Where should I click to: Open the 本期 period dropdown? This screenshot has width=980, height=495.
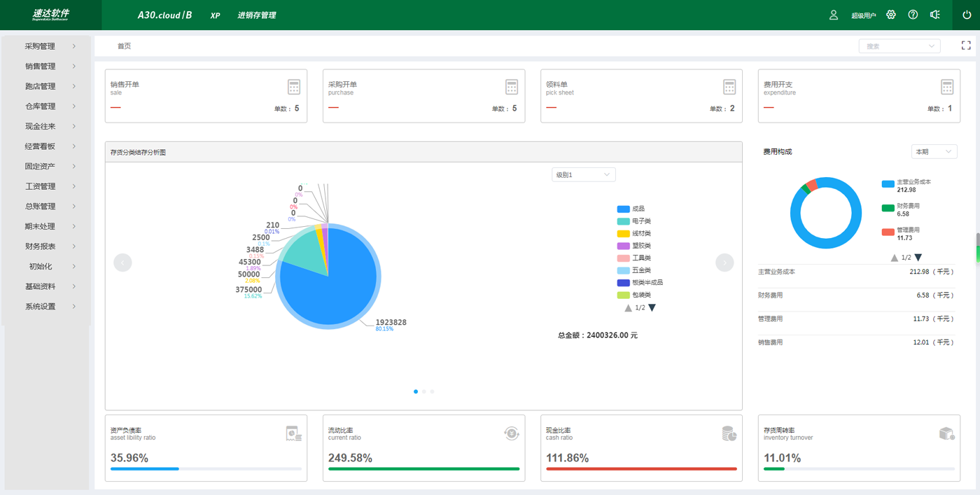(x=933, y=152)
